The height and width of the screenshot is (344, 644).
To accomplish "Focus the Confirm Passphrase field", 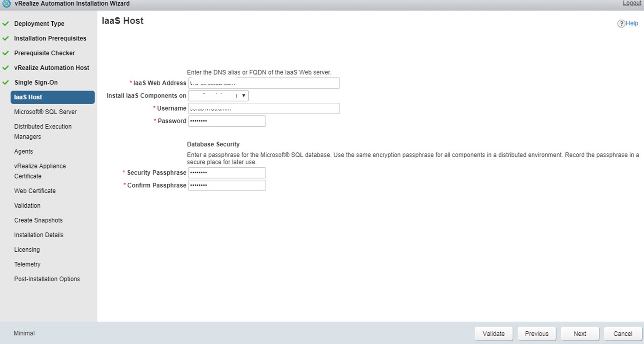I will tap(227, 185).
